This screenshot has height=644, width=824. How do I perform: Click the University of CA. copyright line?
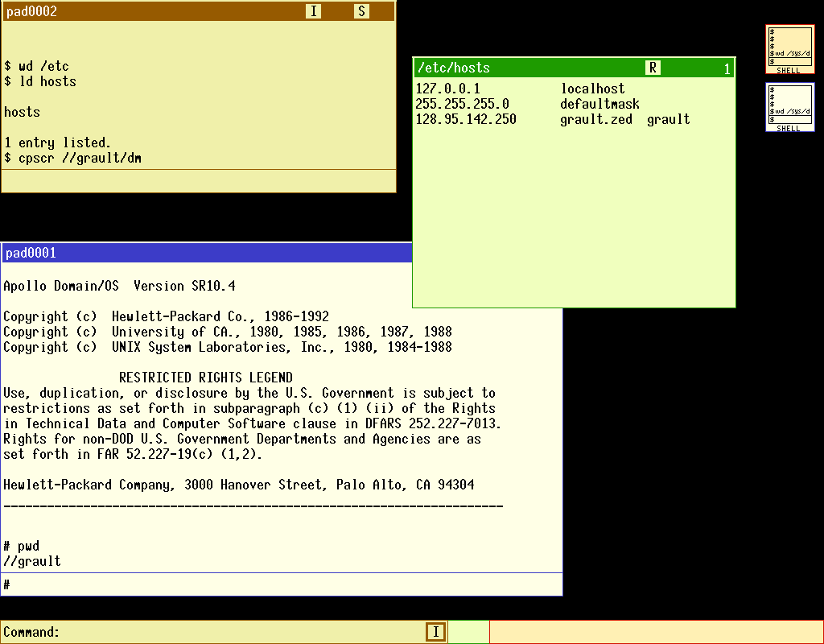228,332
